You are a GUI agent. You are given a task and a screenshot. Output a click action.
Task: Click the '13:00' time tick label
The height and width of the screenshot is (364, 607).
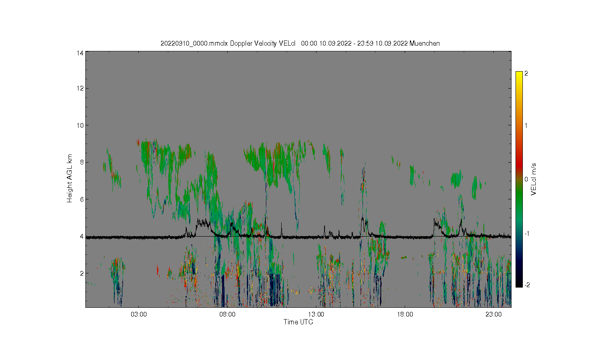[316, 315]
